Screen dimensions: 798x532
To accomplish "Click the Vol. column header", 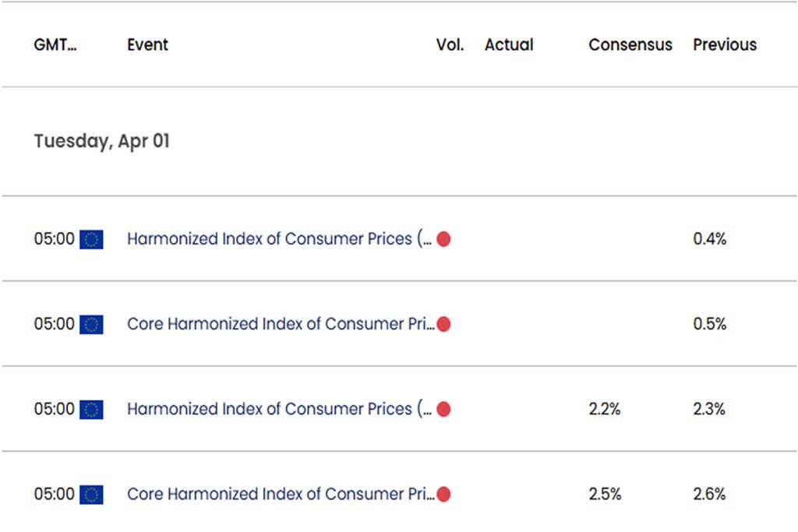I will pyautogui.click(x=450, y=44).
